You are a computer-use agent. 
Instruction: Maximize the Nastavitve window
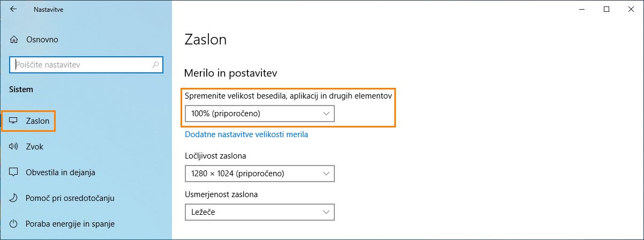pyautogui.click(x=606, y=9)
